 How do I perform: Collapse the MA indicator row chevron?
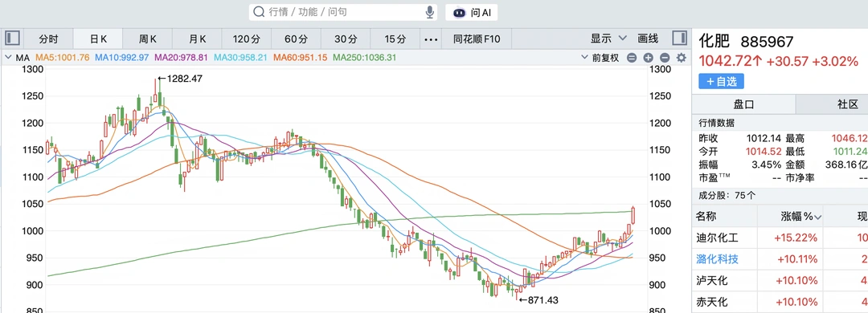[x=8, y=58]
